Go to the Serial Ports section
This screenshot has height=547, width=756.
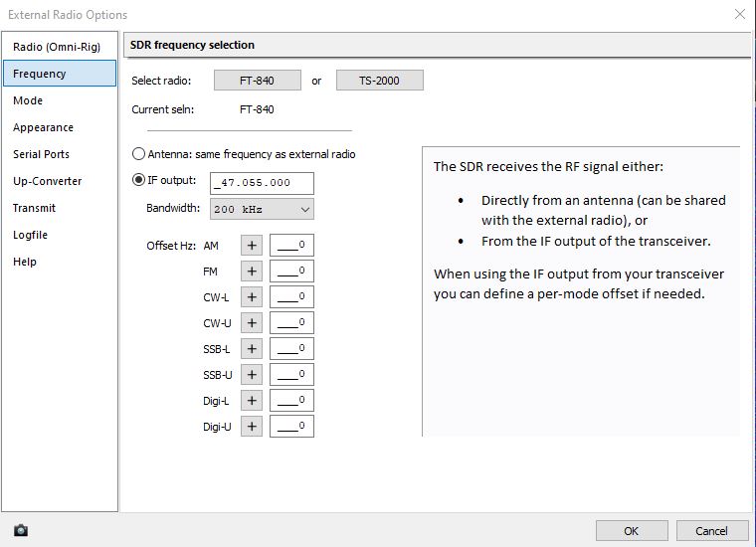(x=41, y=154)
